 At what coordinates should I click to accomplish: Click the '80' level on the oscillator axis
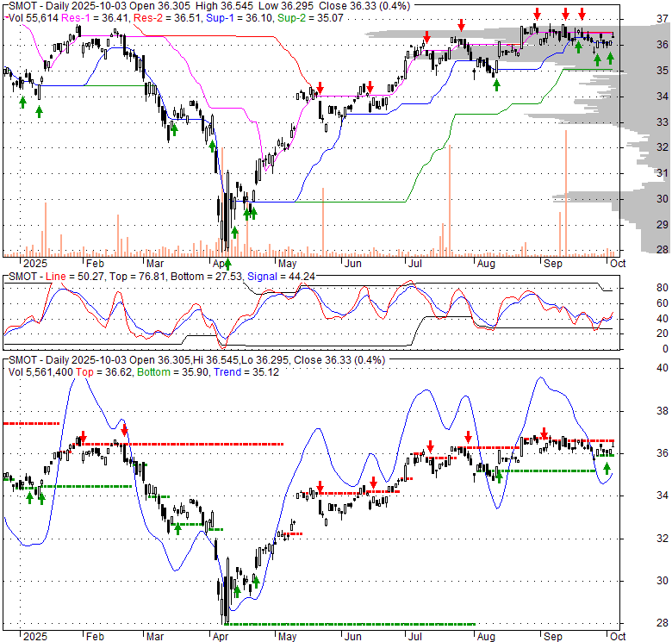click(x=663, y=288)
